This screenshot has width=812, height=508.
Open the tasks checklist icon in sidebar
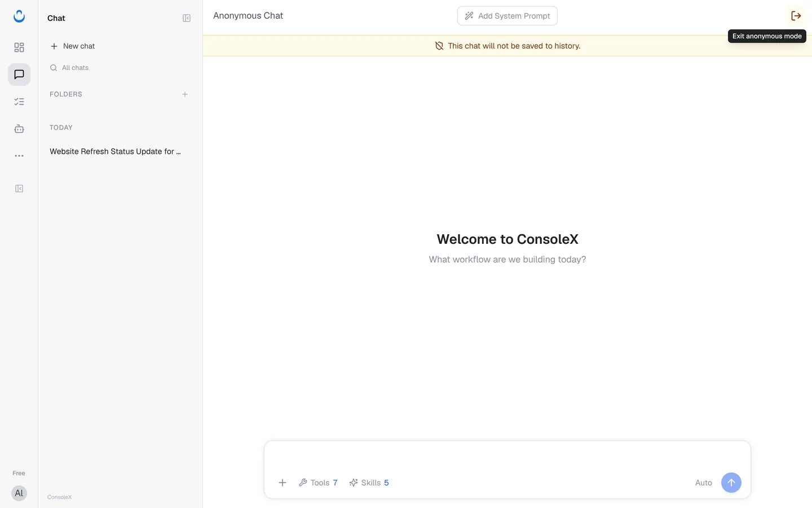[x=19, y=102]
